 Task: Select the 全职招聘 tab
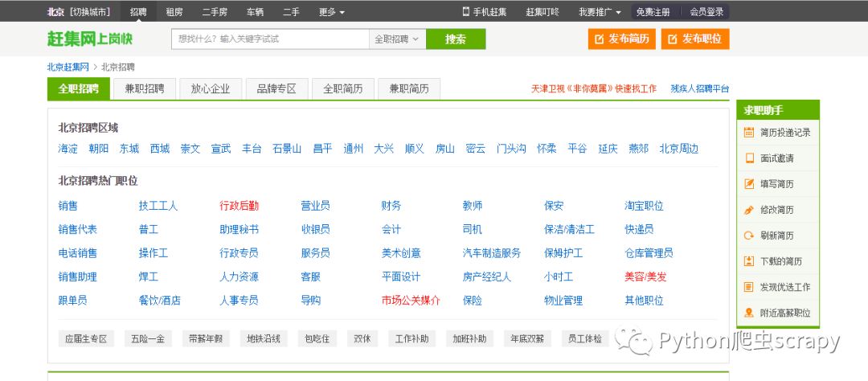[x=79, y=88]
